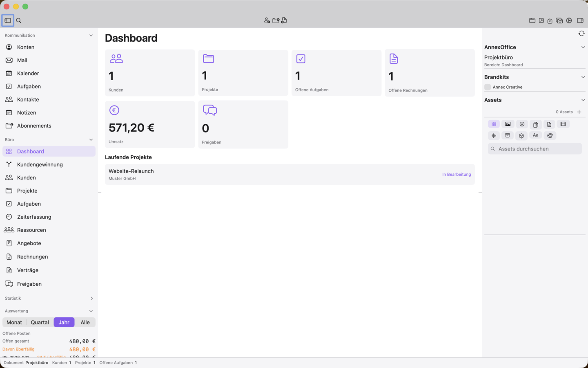Image resolution: width=588 pixels, height=368 pixels.
Task: Collapse the Auswertung sidebar section
Action: pos(91,311)
